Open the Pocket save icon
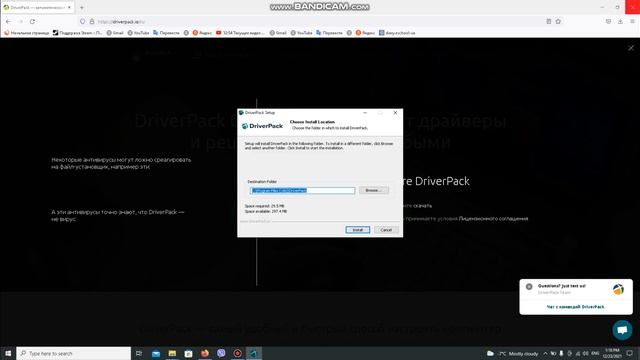 [608, 21]
